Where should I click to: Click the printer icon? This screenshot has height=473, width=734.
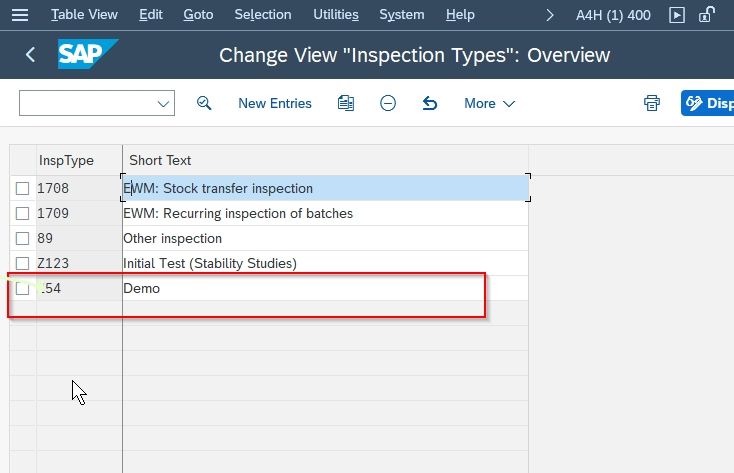(x=652, y=103)
